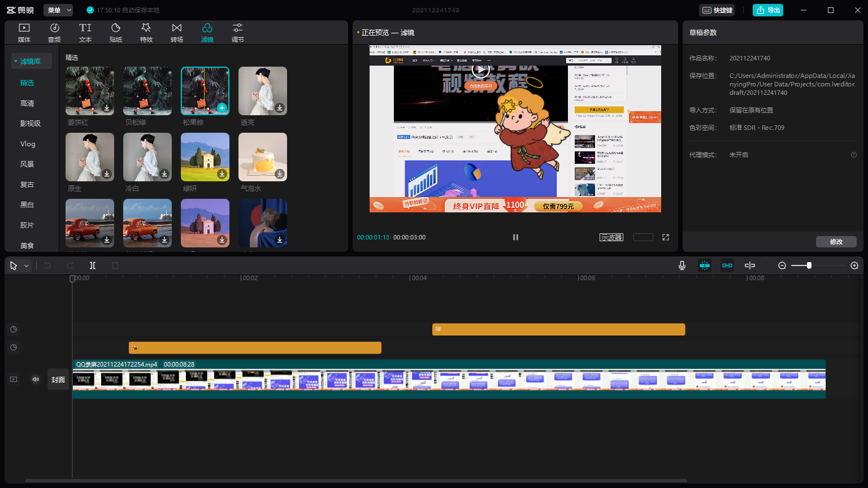Screen dimensions: 868x488
Task: Choose the 美食 filter category
Action: click(27, 245)
